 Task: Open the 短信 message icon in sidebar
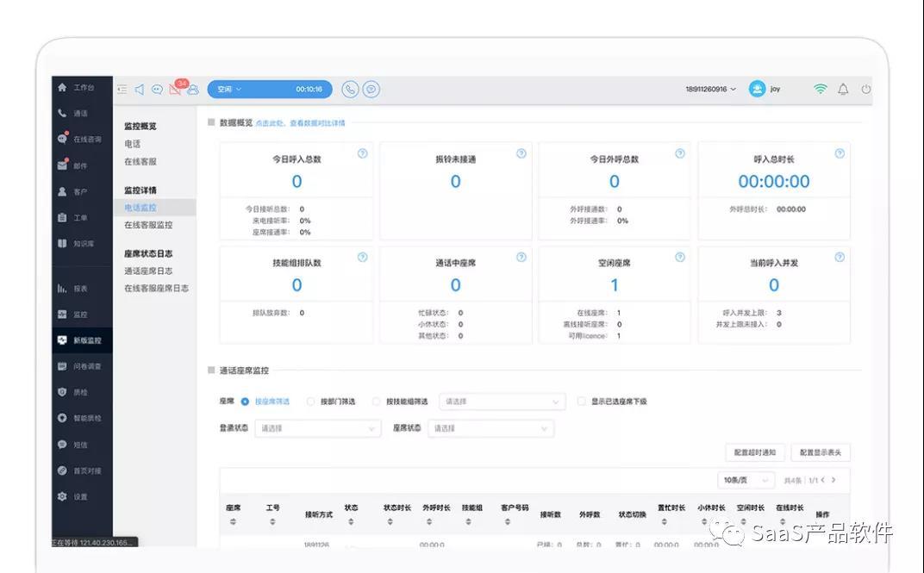tap(62, 445)
